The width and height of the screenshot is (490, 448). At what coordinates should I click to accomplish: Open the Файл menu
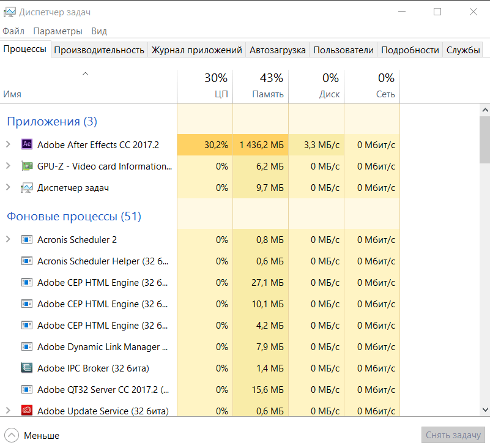(13, 31)
